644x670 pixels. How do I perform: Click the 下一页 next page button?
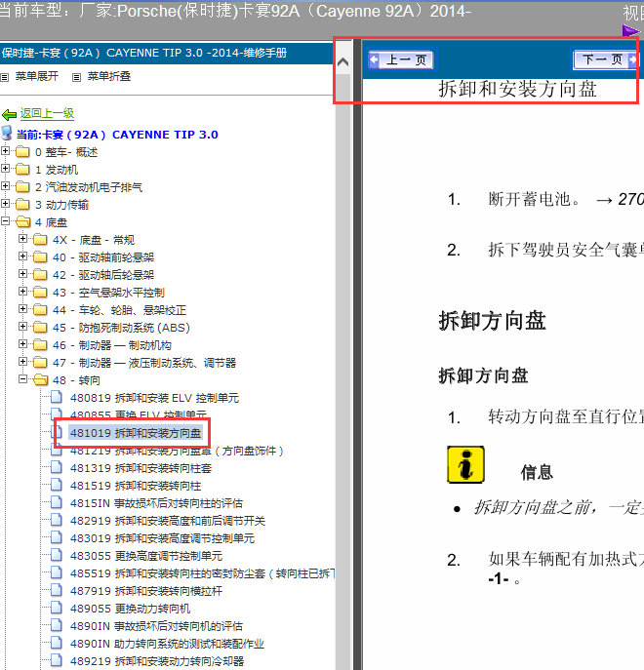tap(606, 59)
